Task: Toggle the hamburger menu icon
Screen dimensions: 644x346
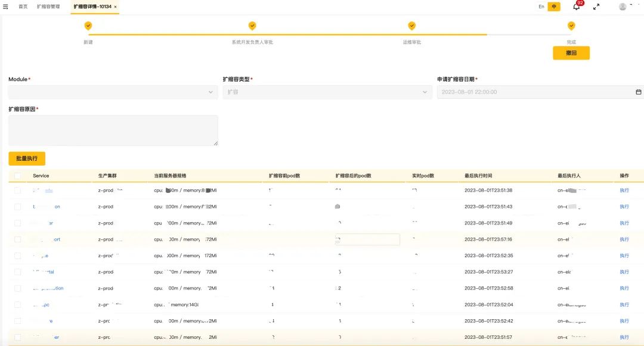Action: (x=5, y=7)
